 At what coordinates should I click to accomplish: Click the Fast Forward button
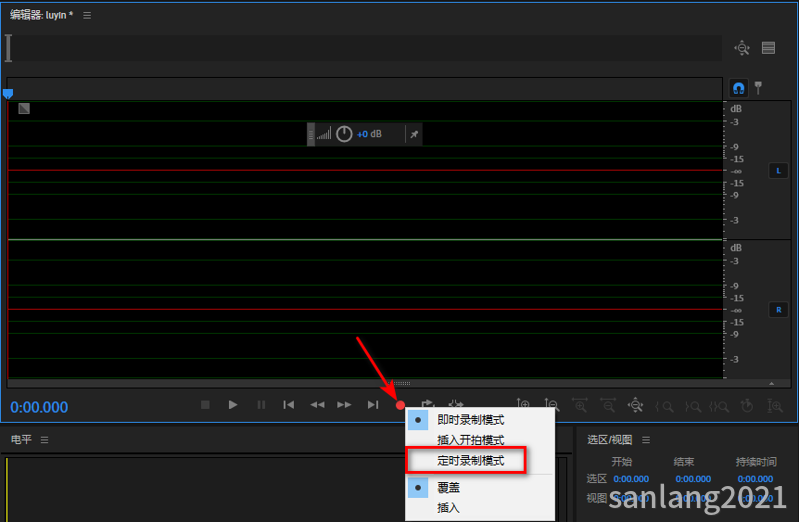click(344, 405)
